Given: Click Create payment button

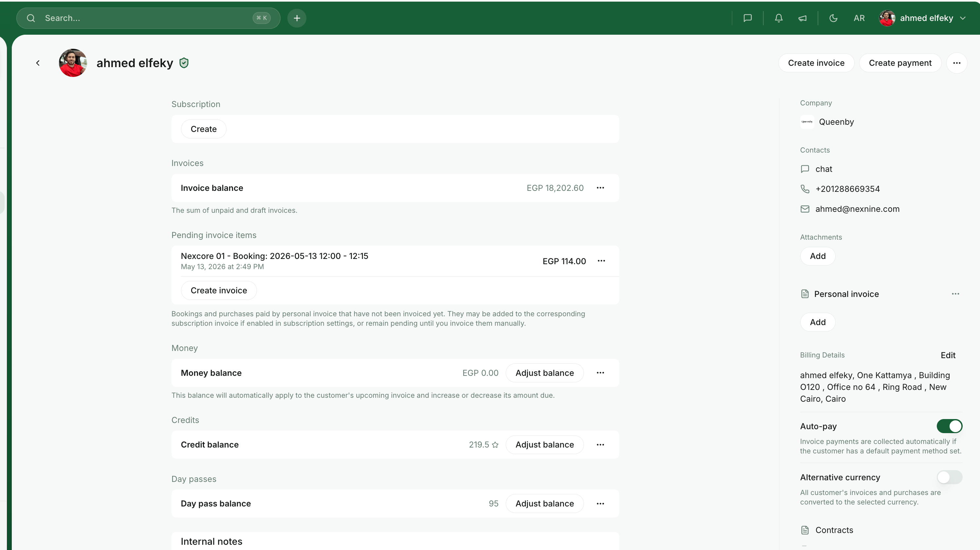Looking at the screenshot, I should (x=900, y=63).
